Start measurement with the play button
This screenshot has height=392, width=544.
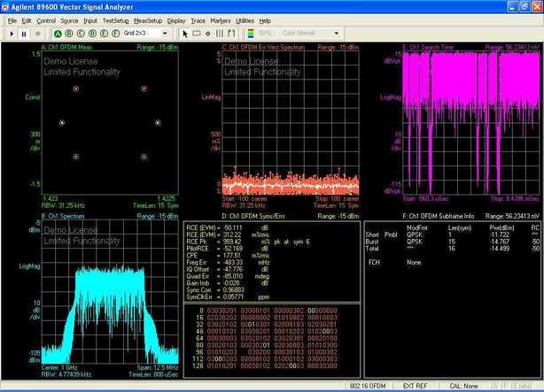click(12, 34)
